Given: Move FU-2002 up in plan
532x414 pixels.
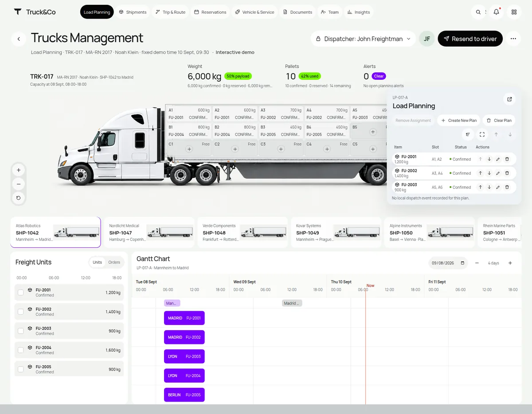Looking at the screenshot, I should (x=480, y=173).
